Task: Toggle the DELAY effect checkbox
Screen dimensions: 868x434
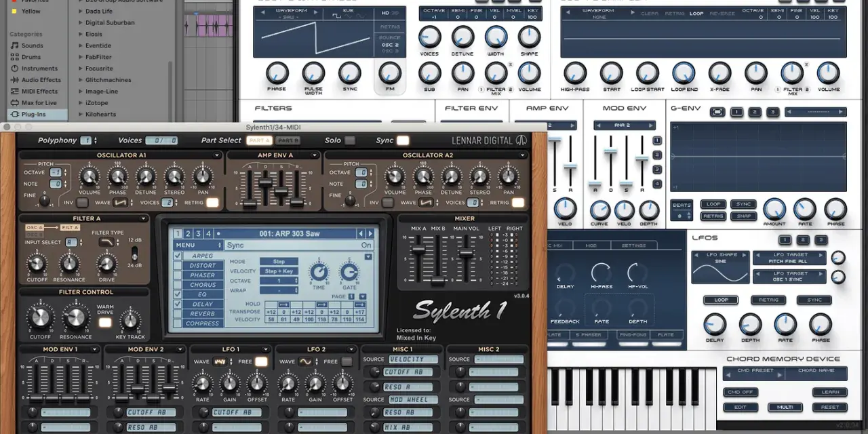Action: click(178, 304)
